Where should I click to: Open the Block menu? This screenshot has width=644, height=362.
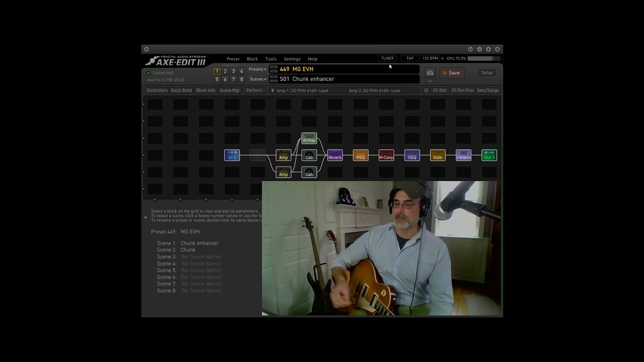click(252, 59)
